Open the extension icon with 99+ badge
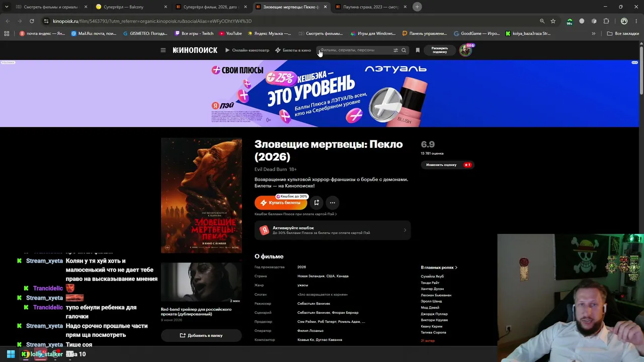This screenshot has height=362, width=644. pos(570,22)
